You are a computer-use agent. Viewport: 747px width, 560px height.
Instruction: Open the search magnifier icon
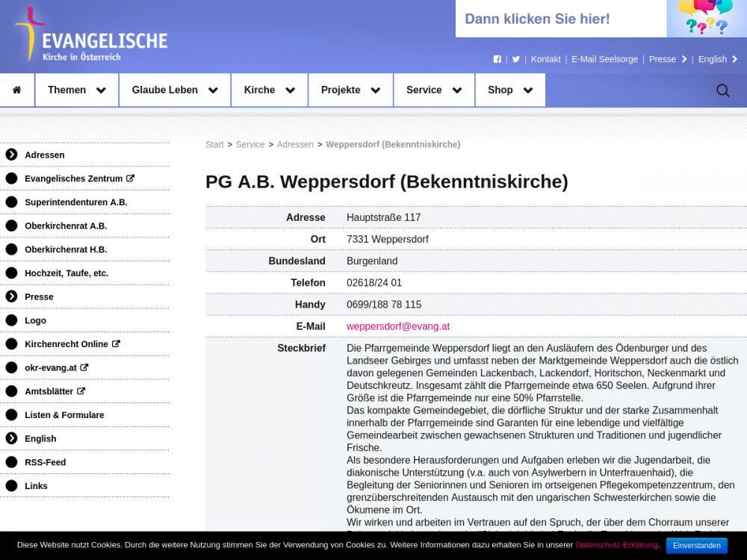[722, 90]
